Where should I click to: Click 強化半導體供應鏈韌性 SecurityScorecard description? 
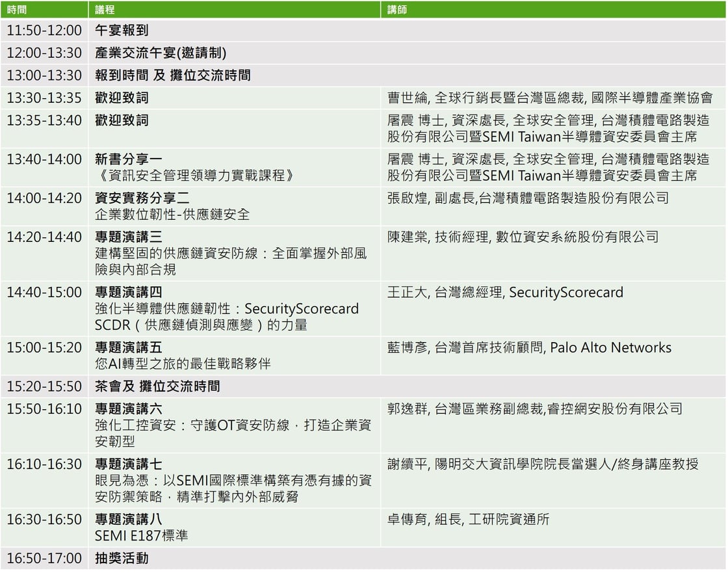coord(227,317)
